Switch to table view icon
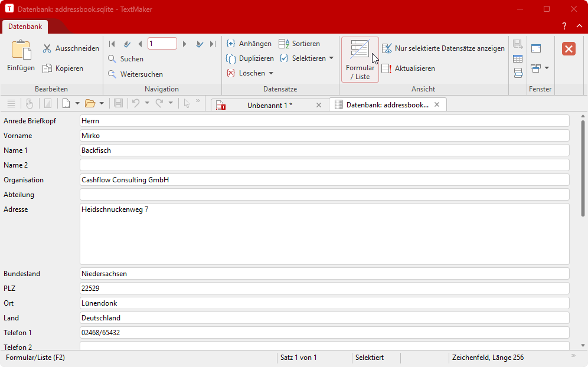 point(518,58)
